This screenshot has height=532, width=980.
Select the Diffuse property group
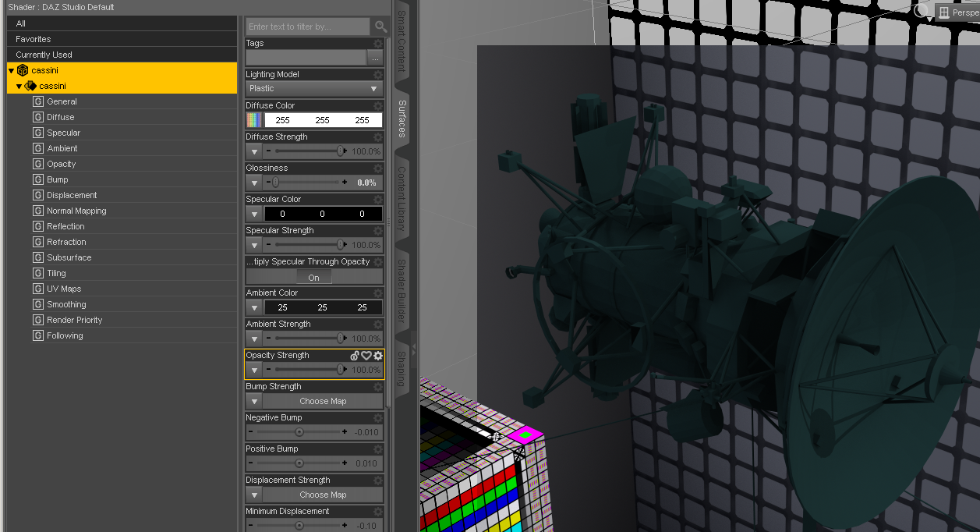61,117
